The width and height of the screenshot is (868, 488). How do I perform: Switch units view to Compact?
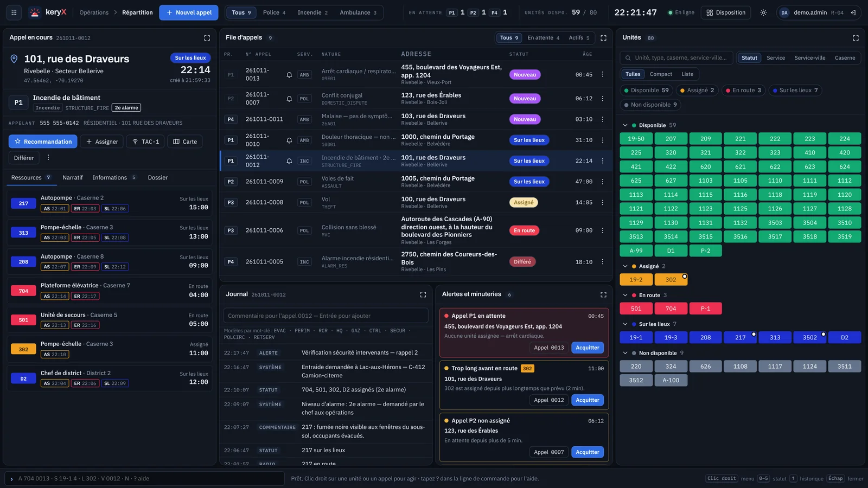point(661,74)
